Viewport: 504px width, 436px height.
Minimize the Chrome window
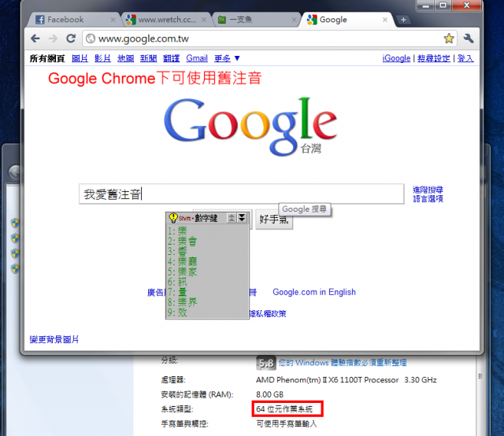[x=426, y=6]
